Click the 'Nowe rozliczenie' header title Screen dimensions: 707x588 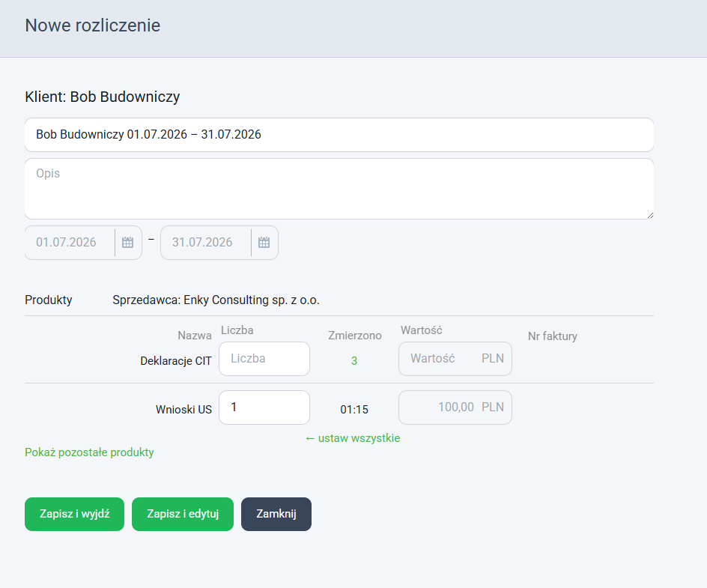pos(92,25)
